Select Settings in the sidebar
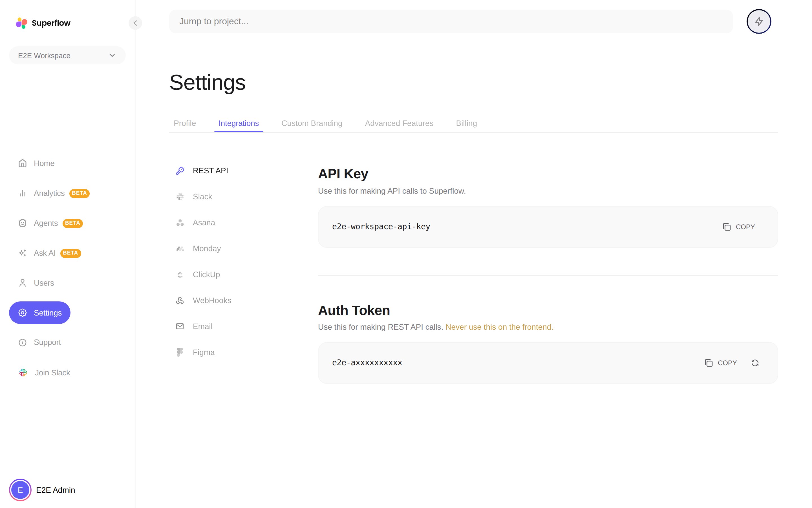Screen dimensions: 812x508 39,313
